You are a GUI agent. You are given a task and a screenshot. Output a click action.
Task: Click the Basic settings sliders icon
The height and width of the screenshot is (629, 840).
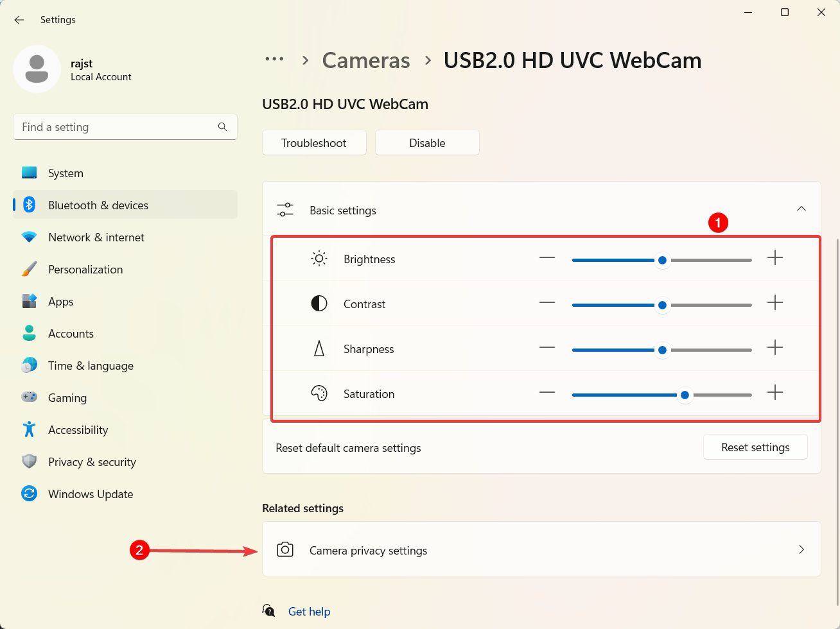(x=284, y=210)
